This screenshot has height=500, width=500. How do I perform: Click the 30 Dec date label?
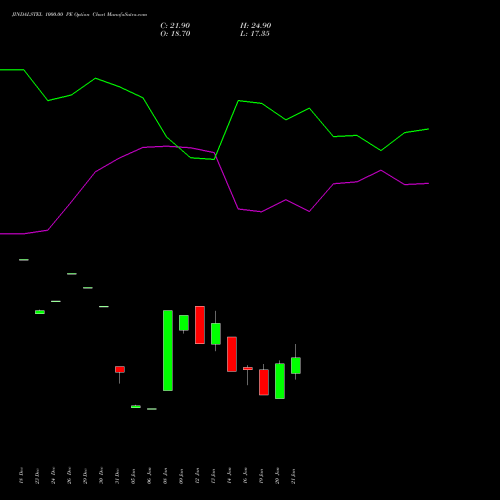point(101,476)
